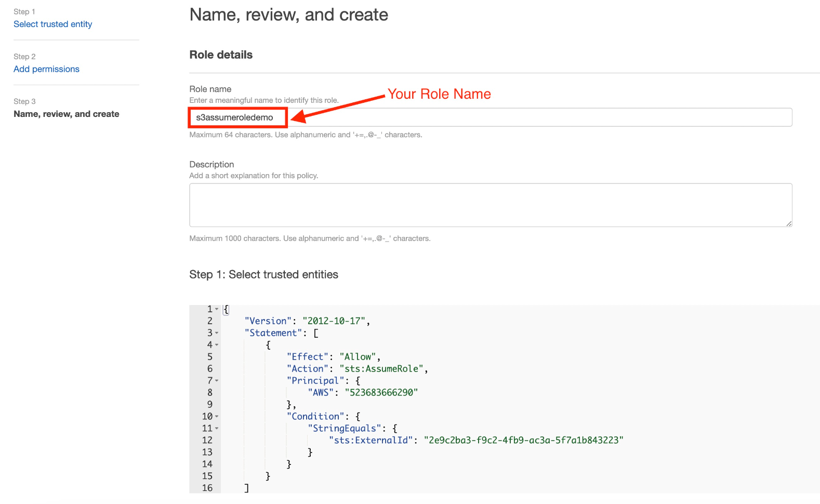Collapse the Principal block fold arrow
Screen dimensions: 820x504
pyautogui.click(x=217, y=381)
